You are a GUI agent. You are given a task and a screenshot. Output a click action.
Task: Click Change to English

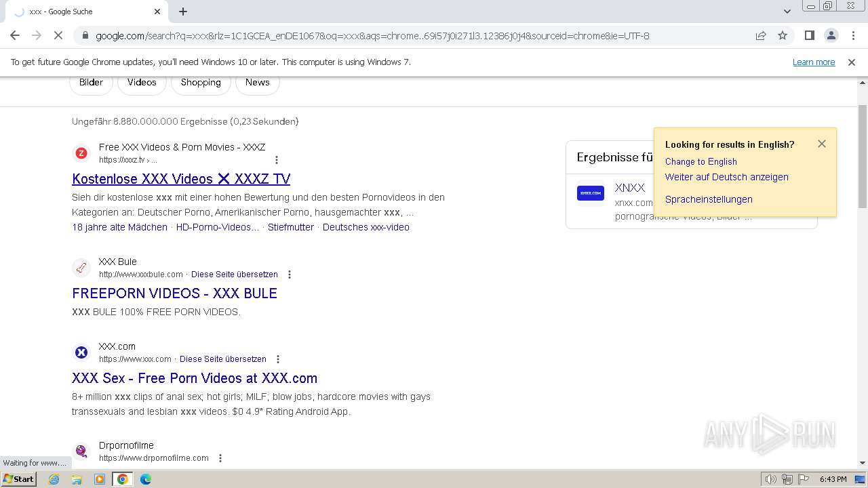(701, 161)
